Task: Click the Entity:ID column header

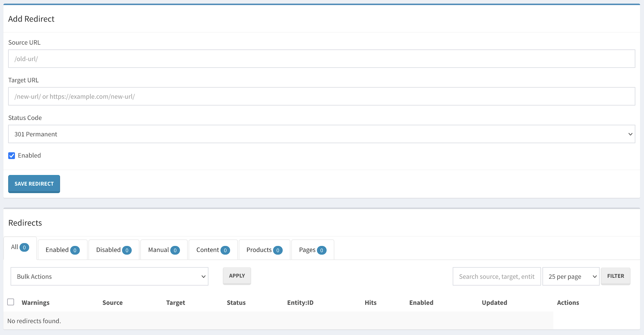Action: tap(300, 302)
